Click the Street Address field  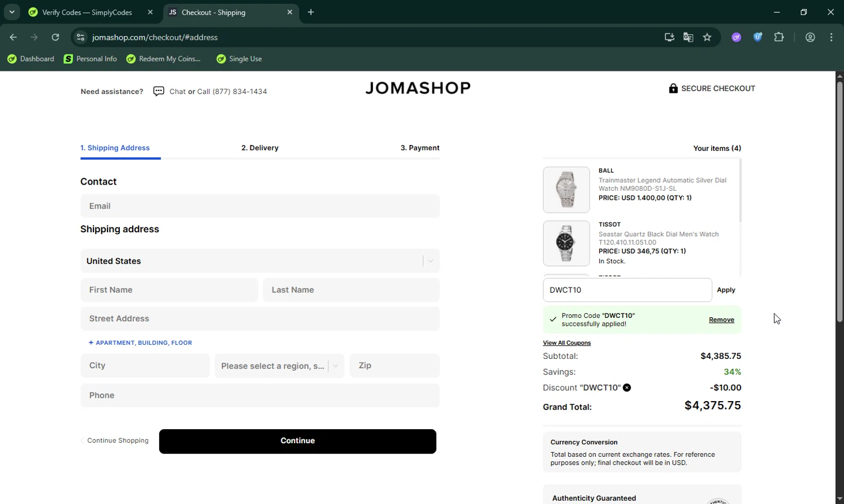[260, 318]
